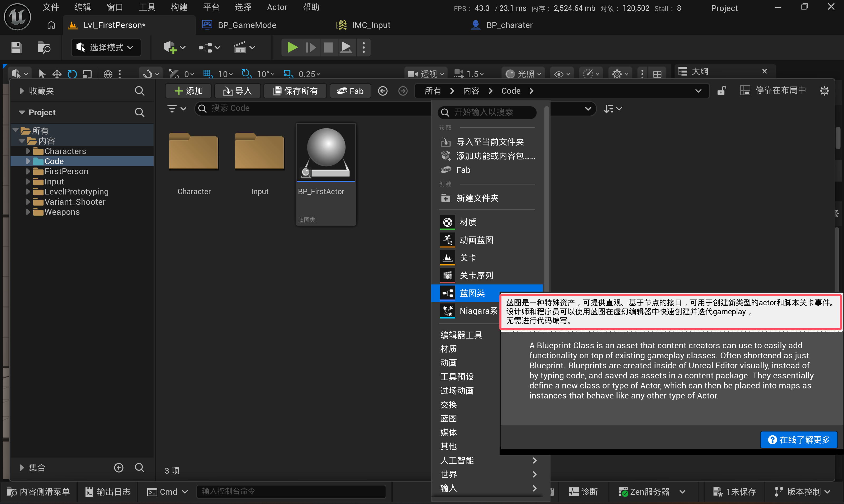The width and height of the screenshot is (844, 504).
Task: Toggle scale snapping icon
Action: (288, 74)
